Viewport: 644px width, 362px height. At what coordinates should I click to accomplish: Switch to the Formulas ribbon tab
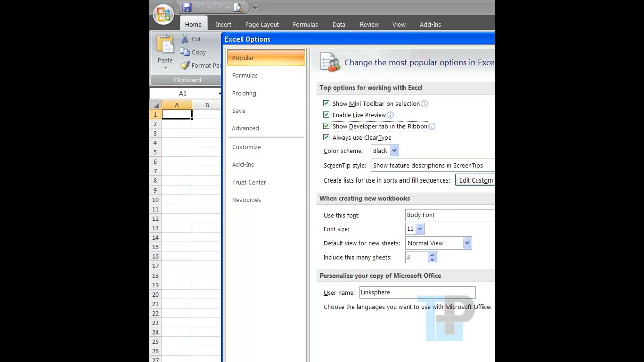tap(305, 24)
